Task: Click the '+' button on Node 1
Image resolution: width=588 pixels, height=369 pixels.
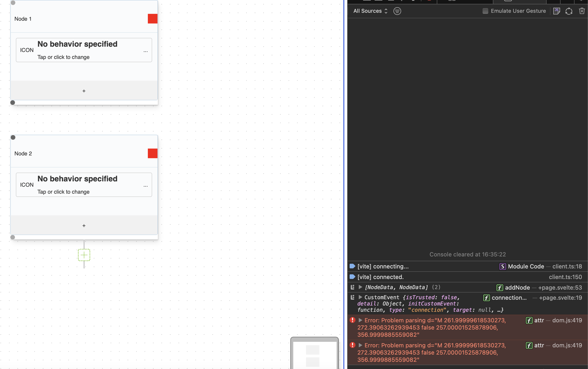Action: click(x=84, y=91)
